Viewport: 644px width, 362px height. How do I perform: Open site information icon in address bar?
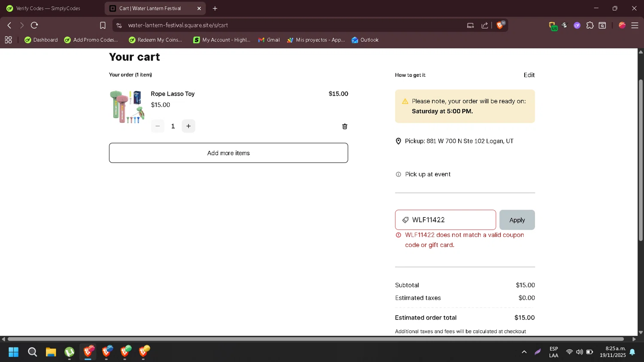(x=119, y=25)
